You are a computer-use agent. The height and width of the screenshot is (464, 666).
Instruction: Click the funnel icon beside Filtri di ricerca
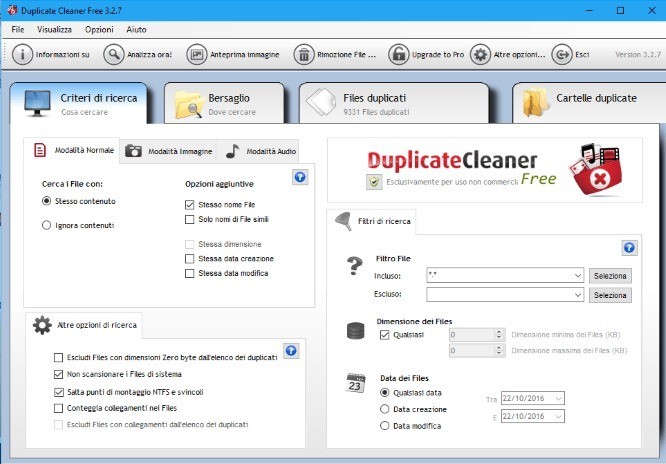point(343,221)
